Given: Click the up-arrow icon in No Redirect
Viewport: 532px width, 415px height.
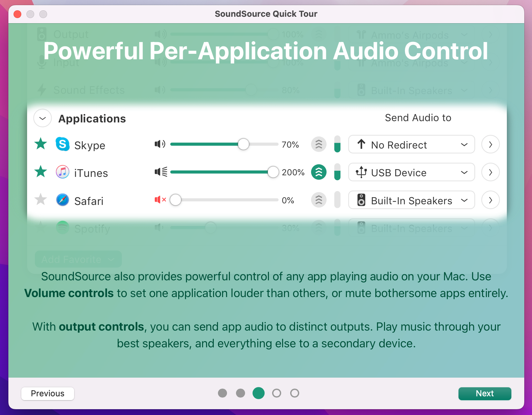Looking at the screenshot, I should [x=361, y=144].
